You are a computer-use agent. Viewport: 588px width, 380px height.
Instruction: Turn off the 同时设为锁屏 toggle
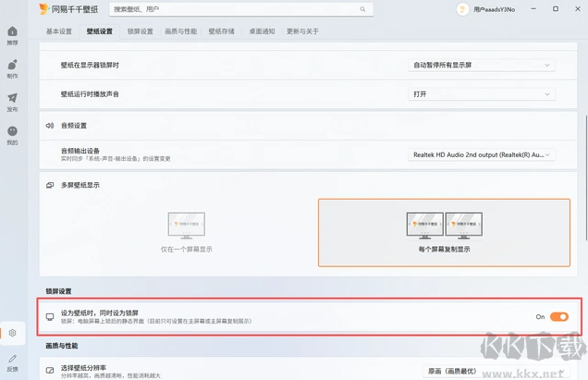click(559, 316)
